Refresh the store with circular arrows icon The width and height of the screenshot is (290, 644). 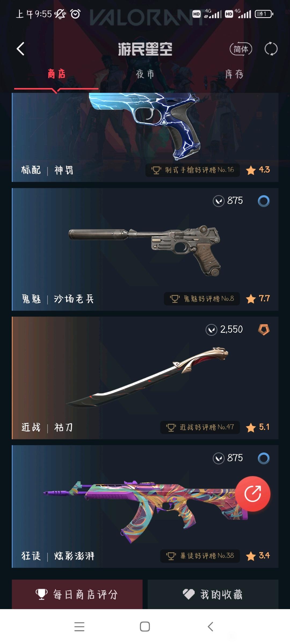point(271,49)
